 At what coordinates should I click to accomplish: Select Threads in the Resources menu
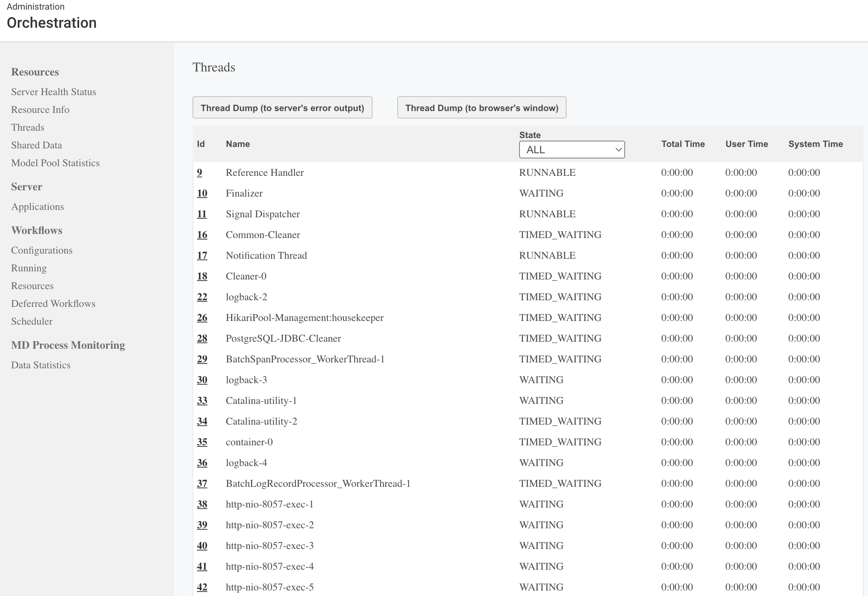pyautogui.click(x=28, y=127)
